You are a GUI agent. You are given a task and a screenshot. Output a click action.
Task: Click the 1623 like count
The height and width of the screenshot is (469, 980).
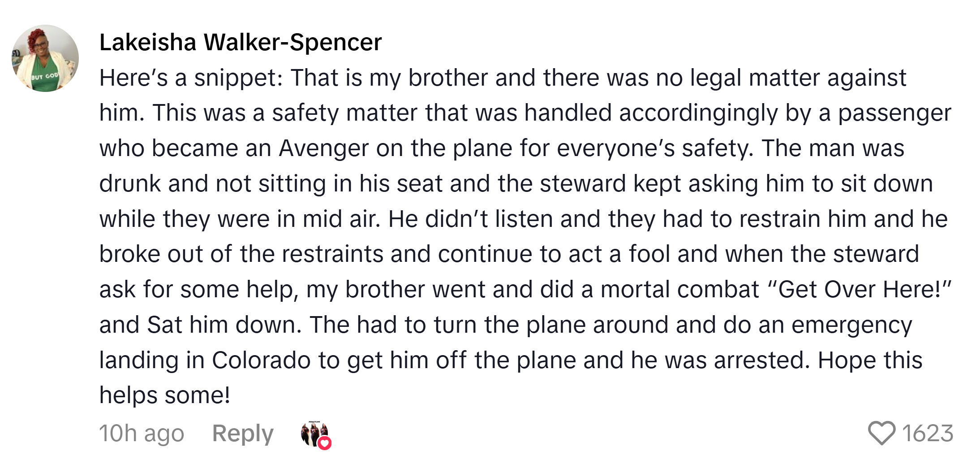(x=928, y=434)
